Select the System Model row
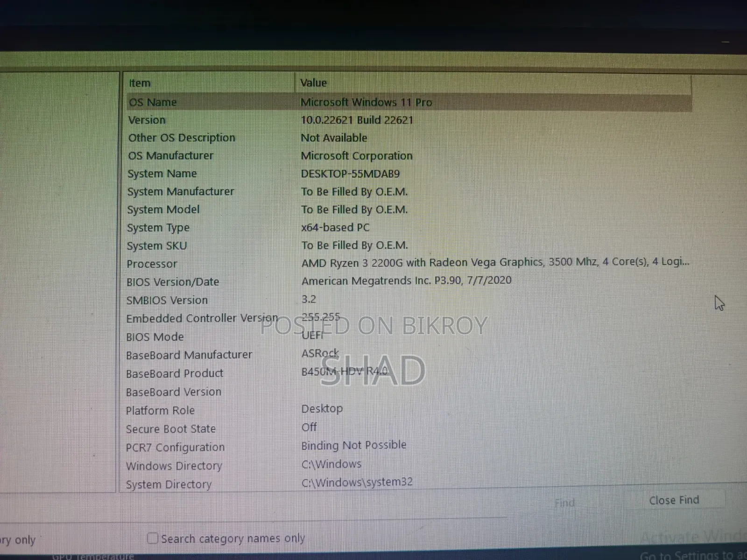747x560 pixels. point(409,210)
